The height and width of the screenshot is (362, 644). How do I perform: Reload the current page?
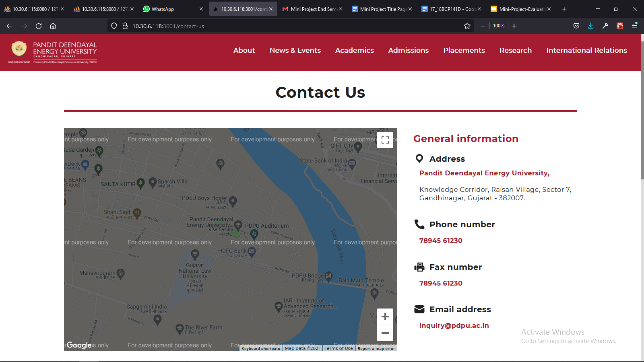click(x=39, y=26)
